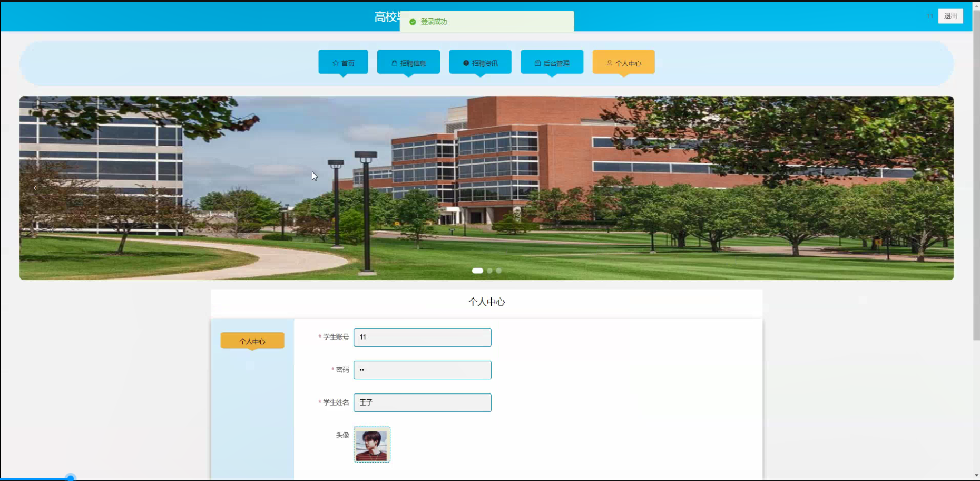The image size is (980, 481).
Task: Click the green checkmark in 登录成功 toast
Action: pyautogui.click(x=413, y=22)
